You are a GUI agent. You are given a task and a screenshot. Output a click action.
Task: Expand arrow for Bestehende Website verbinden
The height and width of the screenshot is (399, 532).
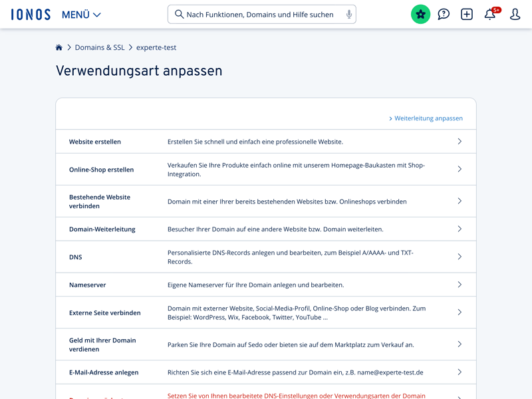coord(459,201)
